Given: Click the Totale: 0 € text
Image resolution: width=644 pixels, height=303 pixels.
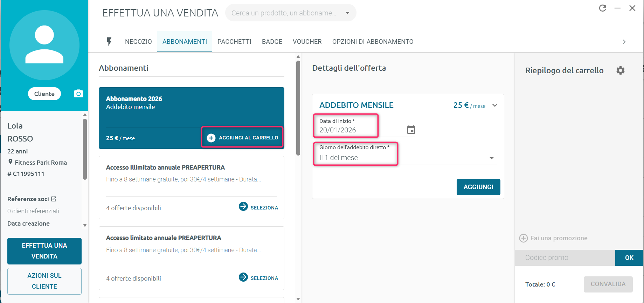Looking at the screenshot, I should [540, 284].
